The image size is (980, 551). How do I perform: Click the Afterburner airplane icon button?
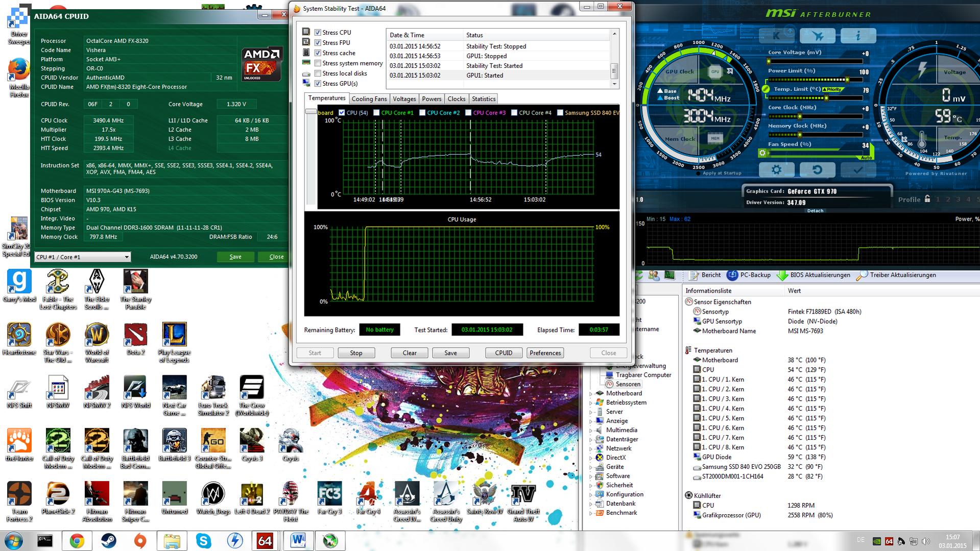coord(817,36)
